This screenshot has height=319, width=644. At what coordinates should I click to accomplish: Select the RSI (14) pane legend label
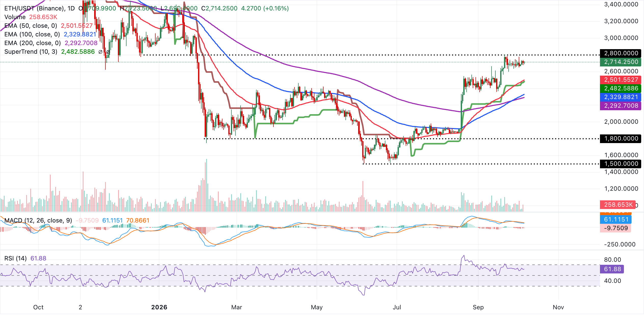(16, 258)
